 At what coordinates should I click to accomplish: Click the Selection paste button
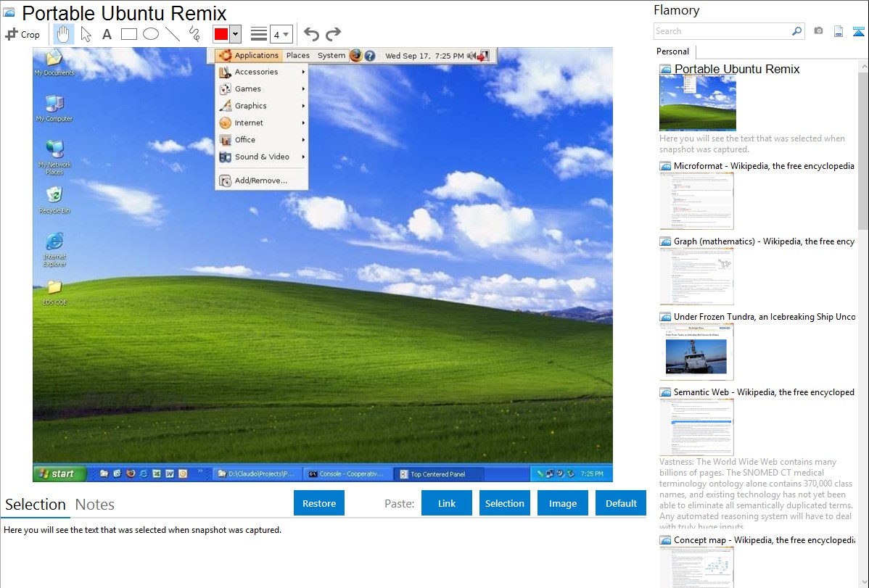pyautogui.click(x=504, y=503)
